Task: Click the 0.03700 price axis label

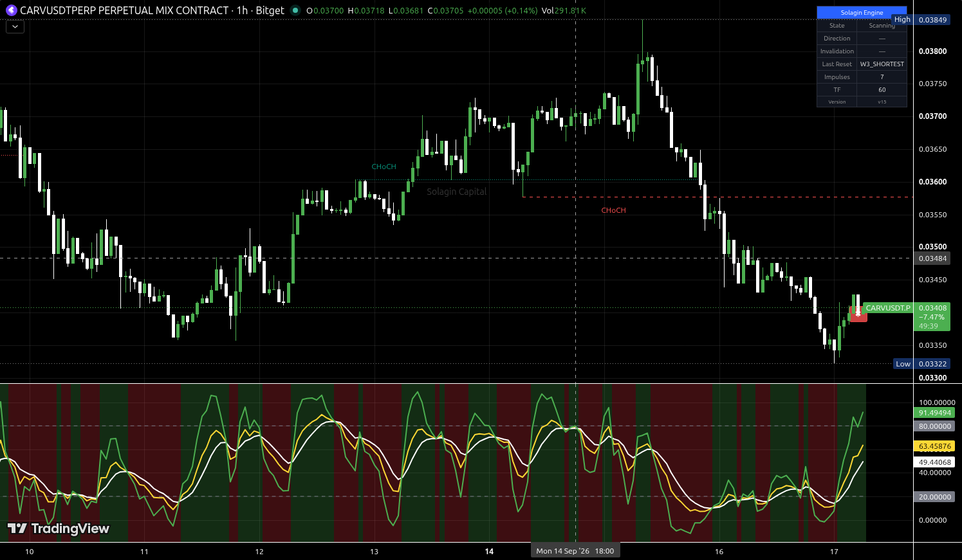Action: point(932,116)
